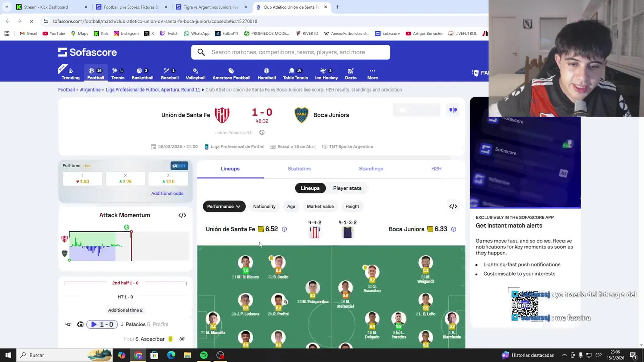Open the Volleyball category
Viewport: 644px width, 362px height.
(195, 74)
